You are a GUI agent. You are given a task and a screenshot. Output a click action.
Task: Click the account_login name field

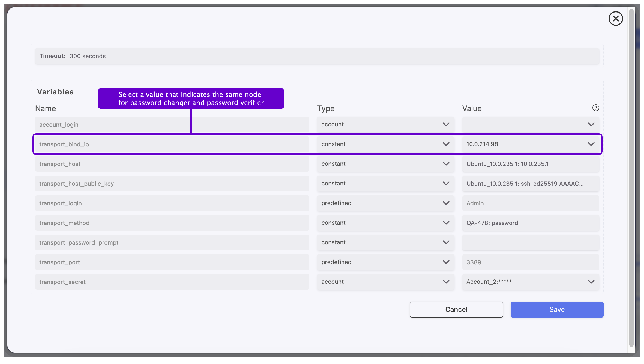click(172, 125)
